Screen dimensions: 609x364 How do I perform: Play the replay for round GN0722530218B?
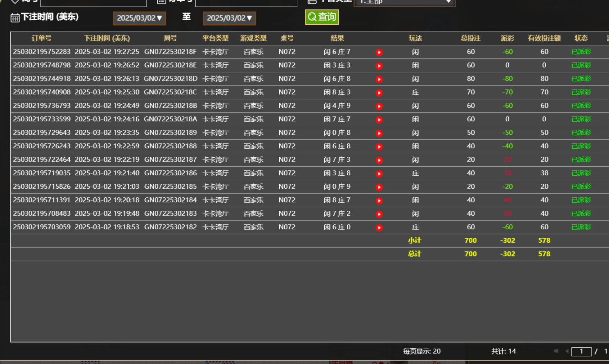(x=379, y=106)
